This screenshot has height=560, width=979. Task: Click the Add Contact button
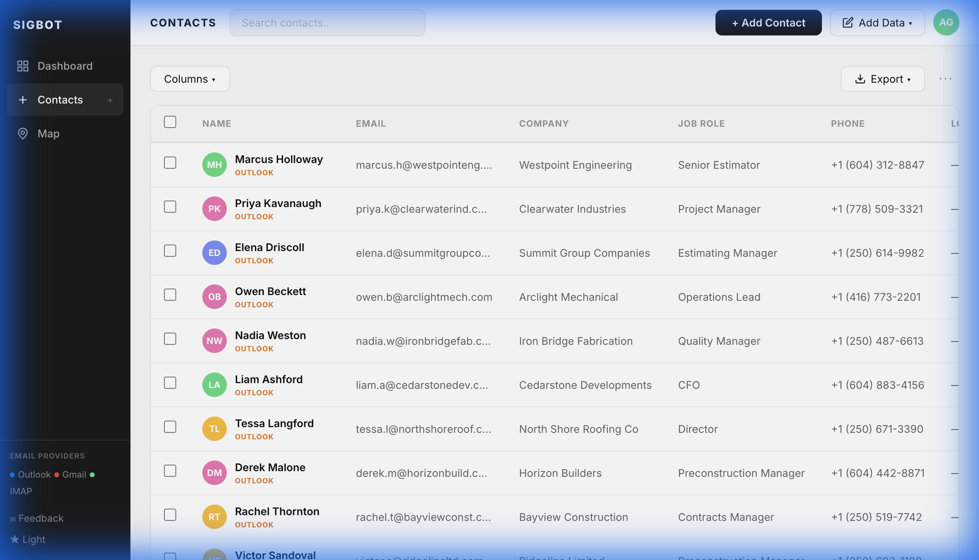pos(768,22)
